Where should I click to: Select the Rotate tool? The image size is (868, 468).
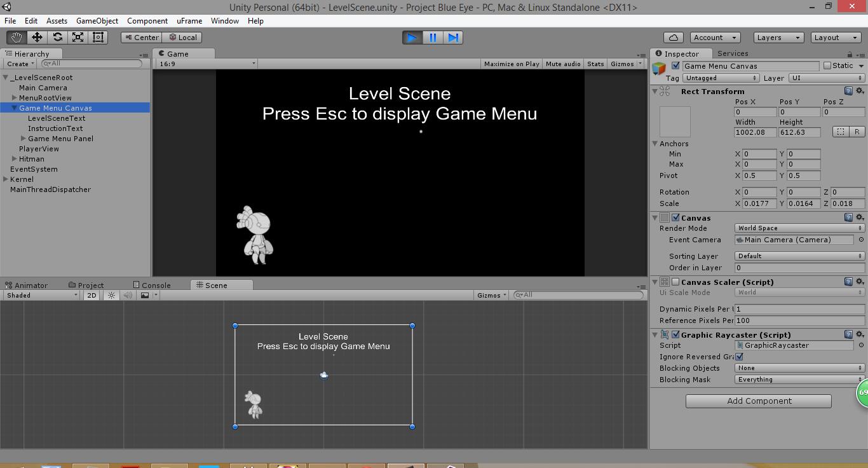click(x=58, y=37)
